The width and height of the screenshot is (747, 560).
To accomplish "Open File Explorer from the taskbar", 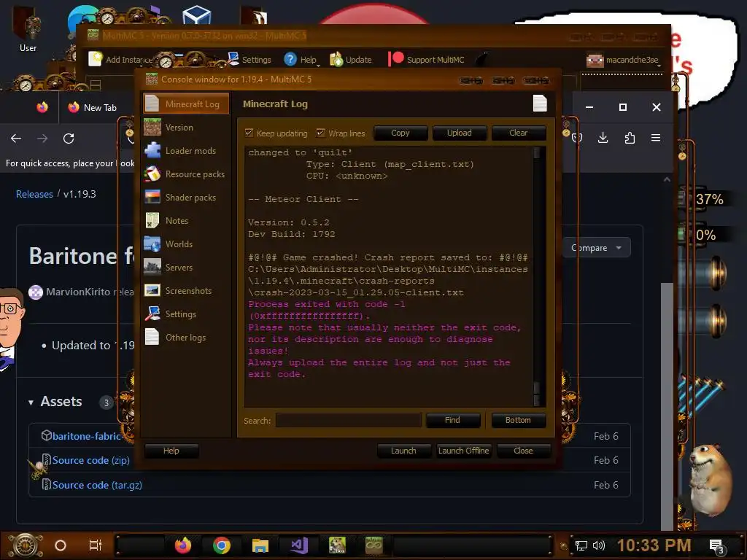I will point(260,545).
